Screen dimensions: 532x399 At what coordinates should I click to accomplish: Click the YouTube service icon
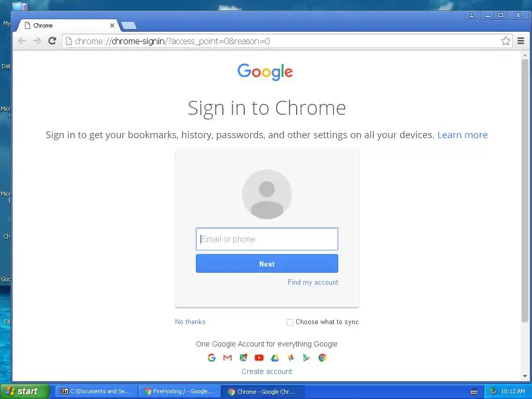coord(259,357)
